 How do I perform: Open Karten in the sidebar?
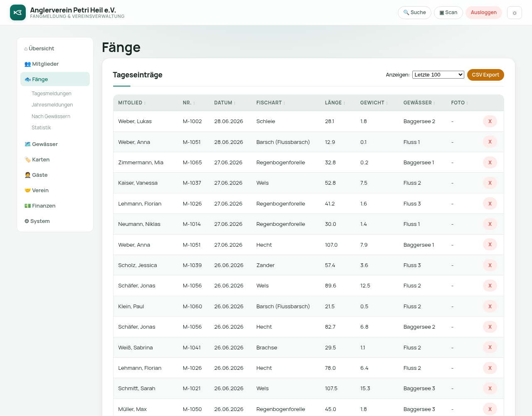tap(55, 160)
